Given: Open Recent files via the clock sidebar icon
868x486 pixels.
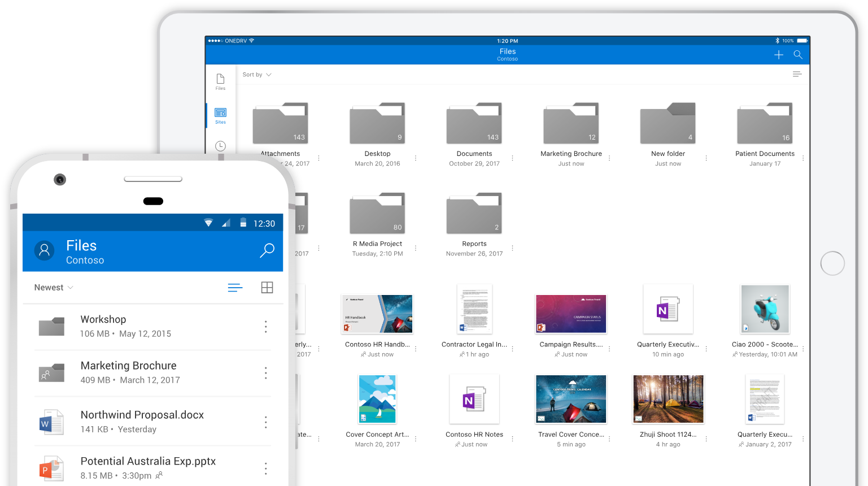Looking at the screenshot, I should click(220, 146).
